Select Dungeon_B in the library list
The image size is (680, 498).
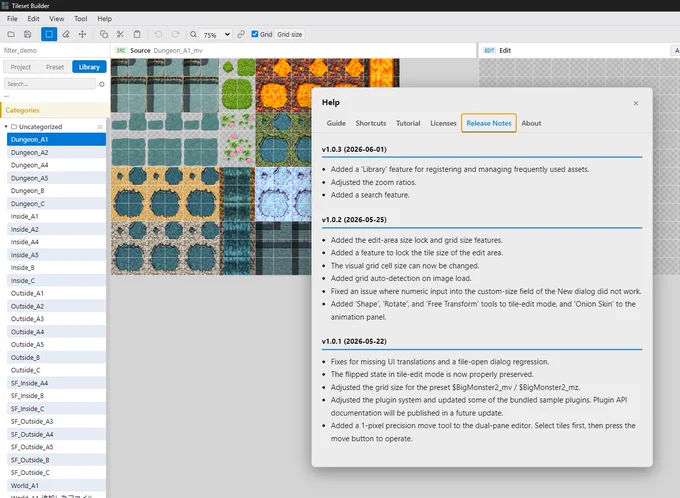[56, 190]
